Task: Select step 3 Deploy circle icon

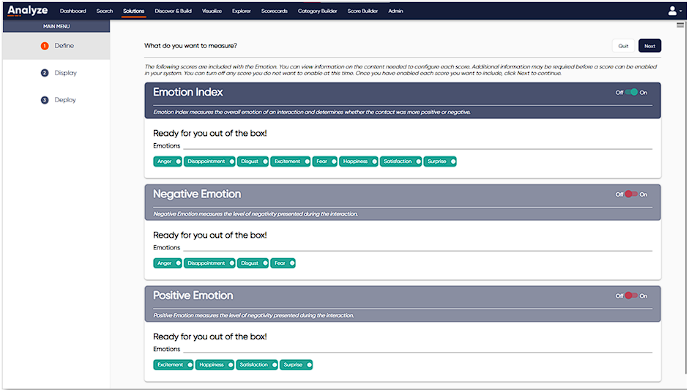Action: [x=45, y=100]
